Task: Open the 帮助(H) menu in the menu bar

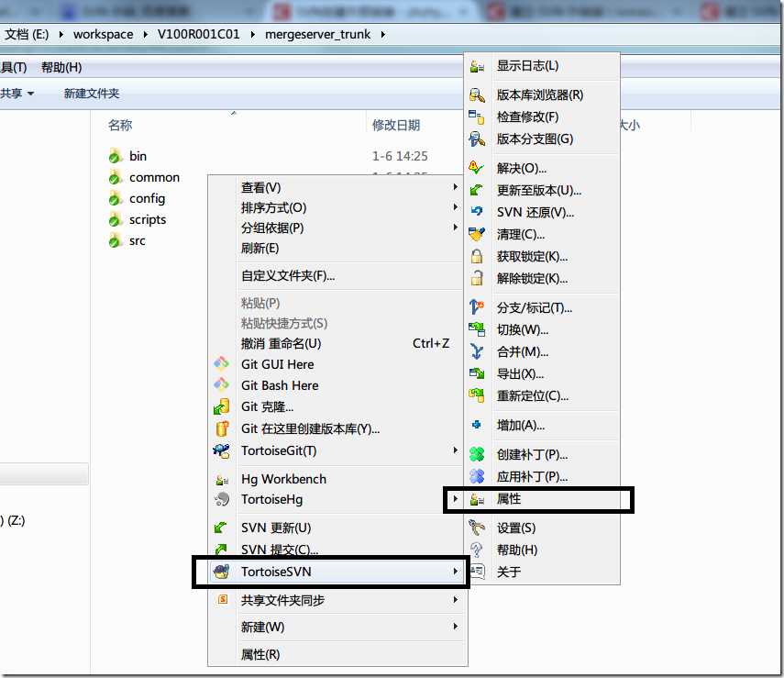Action: pyautogui.click(x=61, y=68)
